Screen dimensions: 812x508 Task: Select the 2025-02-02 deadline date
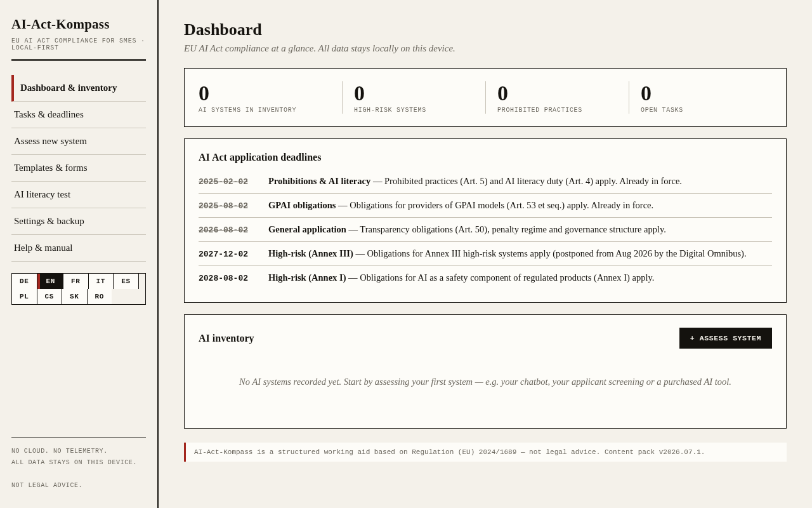tap(223, 182)
